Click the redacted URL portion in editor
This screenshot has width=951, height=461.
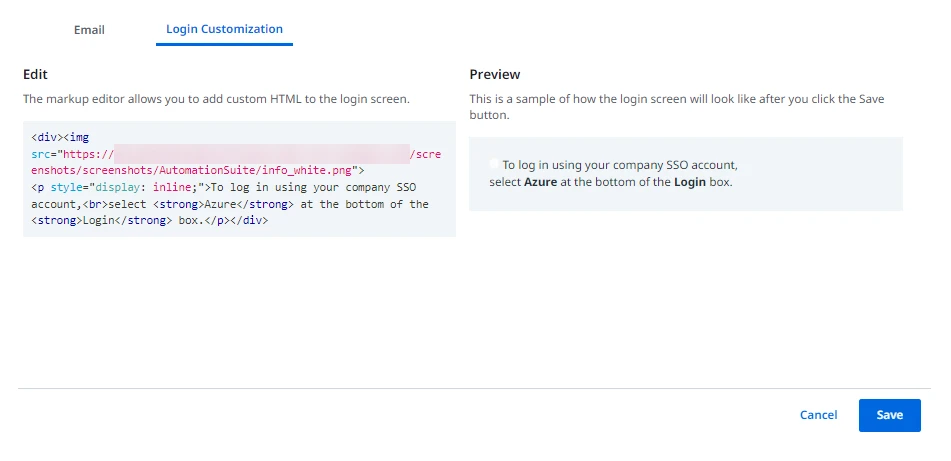tap(262, 154)
